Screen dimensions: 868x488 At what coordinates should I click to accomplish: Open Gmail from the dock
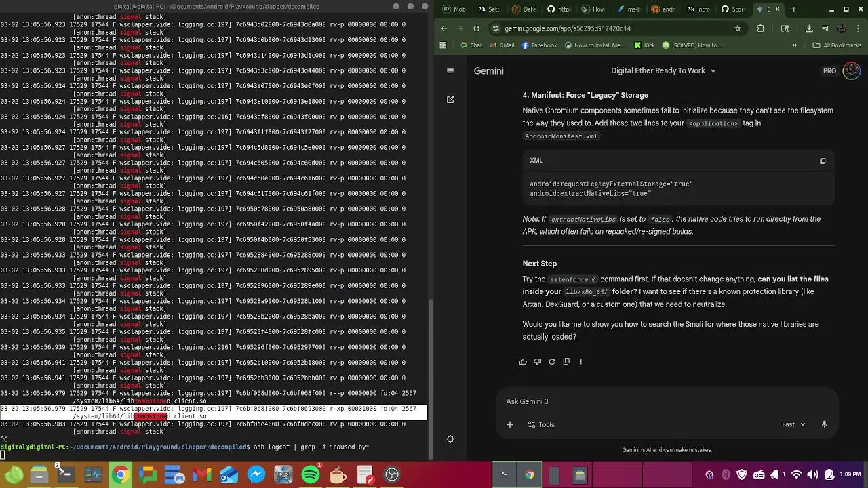[202, 474]
